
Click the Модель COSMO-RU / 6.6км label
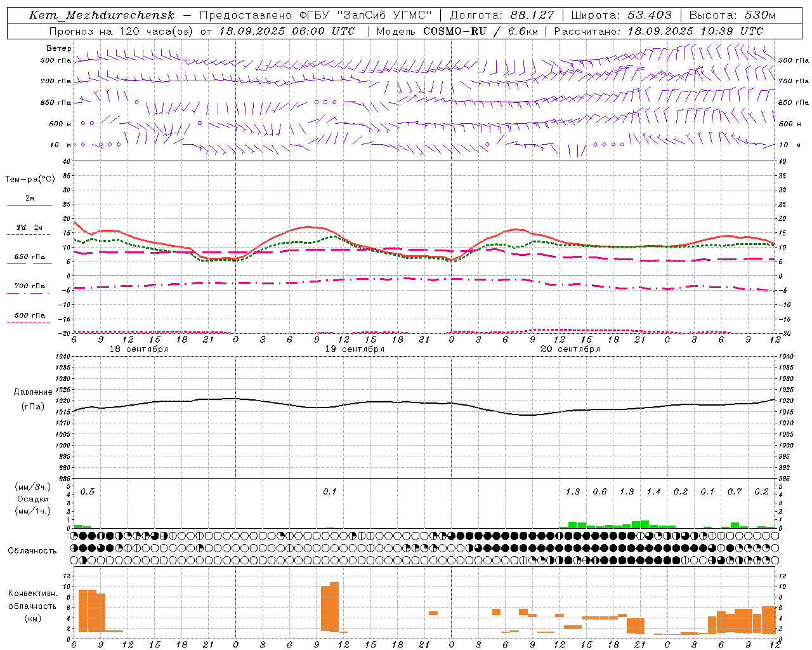[x=457, y=31]
